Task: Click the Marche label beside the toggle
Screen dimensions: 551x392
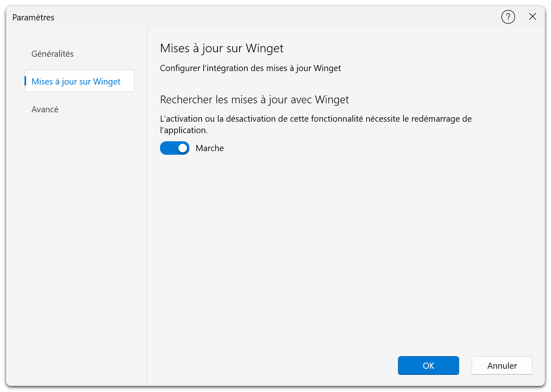Action: [210, 148]
